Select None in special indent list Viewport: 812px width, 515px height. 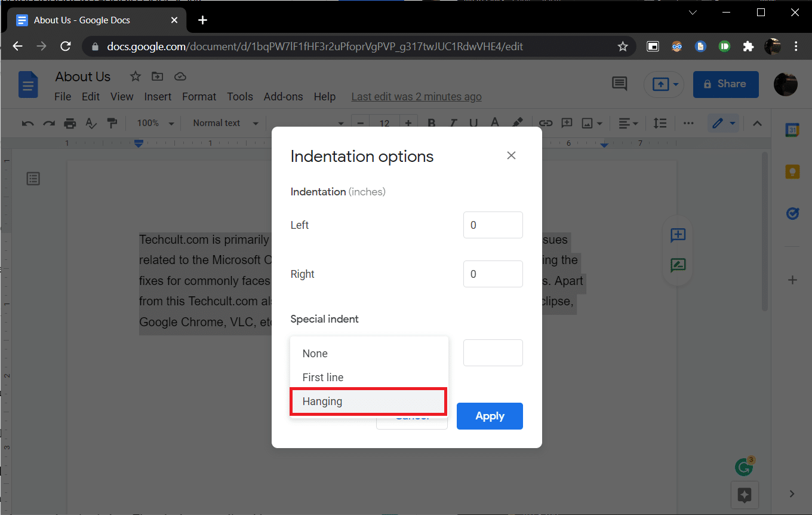368,354
